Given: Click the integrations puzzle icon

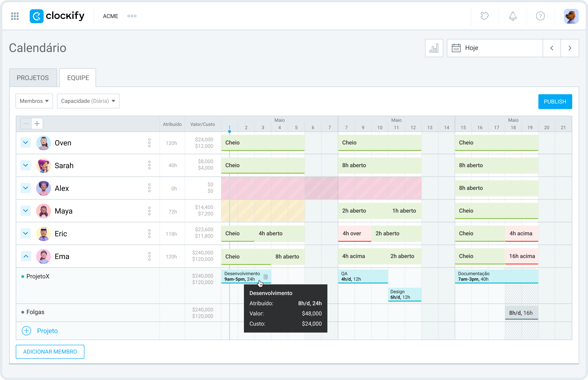Looking at the screenshot, I should click(485, 16).
